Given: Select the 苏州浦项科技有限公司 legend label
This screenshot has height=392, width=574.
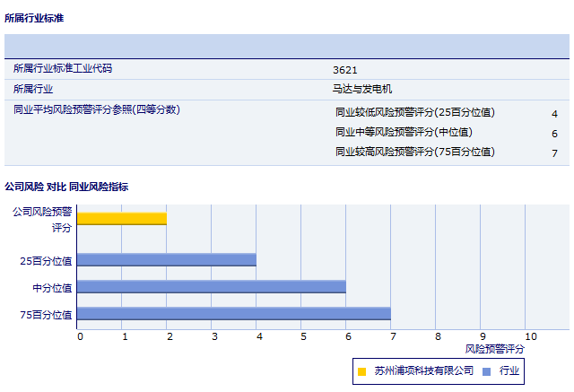Looking at the screenshot, I should pyautogui.click(x=423, y=370).
